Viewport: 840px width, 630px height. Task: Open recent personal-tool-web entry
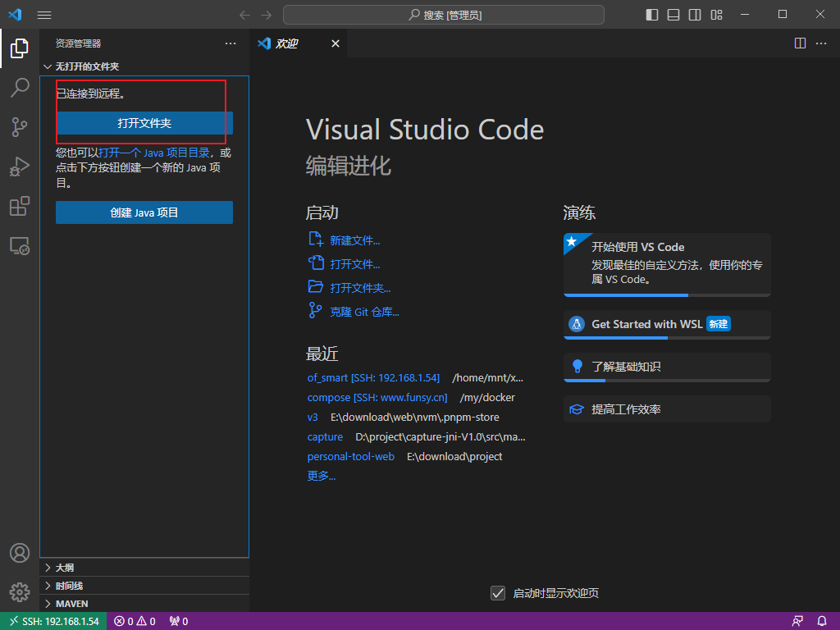pos(350,456)
